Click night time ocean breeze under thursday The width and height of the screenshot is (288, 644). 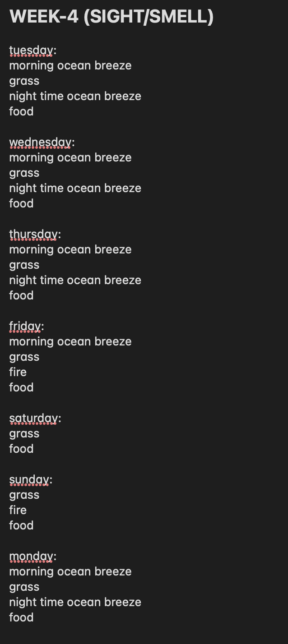[75, 280]
